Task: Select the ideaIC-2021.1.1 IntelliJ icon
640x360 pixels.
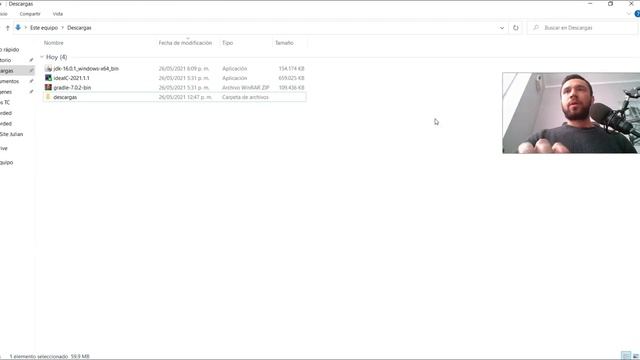Action: (x=49, y=78)
